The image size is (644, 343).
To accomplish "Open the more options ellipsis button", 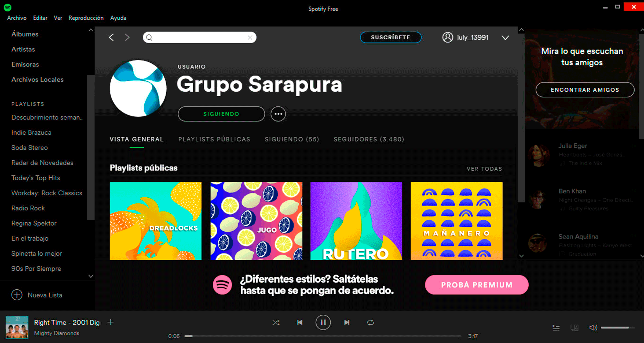I will pyautogui.click(x=278, y=114).
